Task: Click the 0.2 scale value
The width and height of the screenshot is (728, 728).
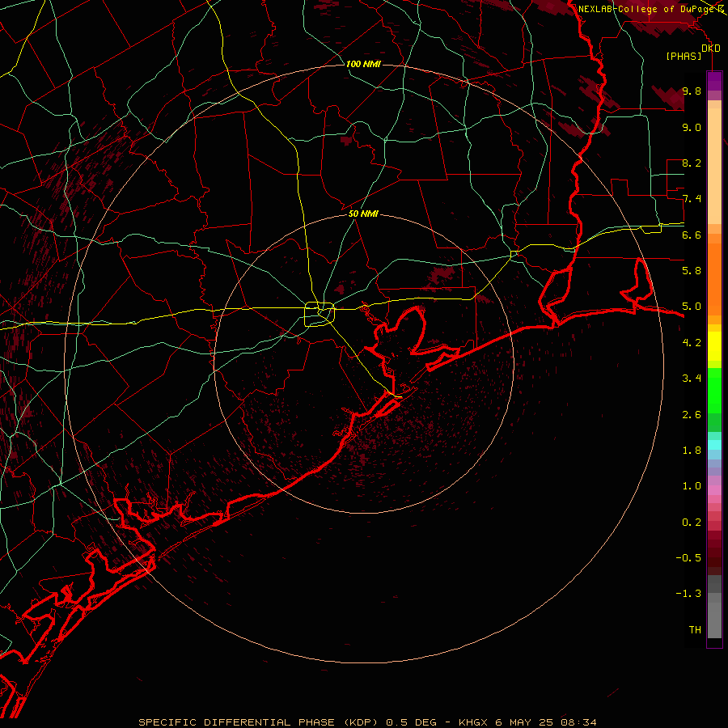Action: click(692, 523)
